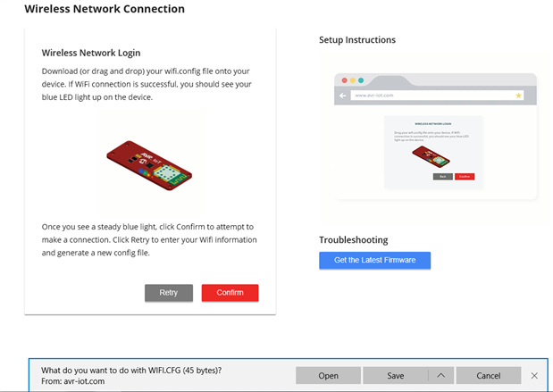This screenshot has height=392, width=553.
Task: Click the Setup Instructions heading
Action: pyautogui.click(x=357, y=40)
